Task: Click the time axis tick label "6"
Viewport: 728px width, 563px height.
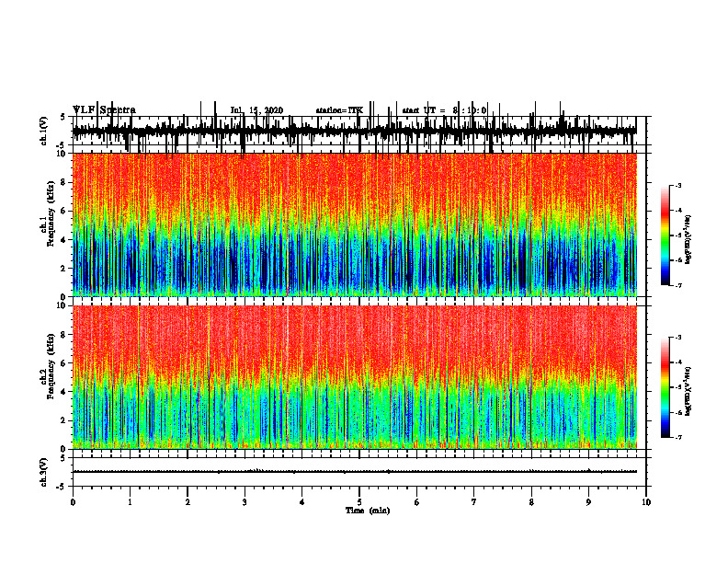Action: 416,502
